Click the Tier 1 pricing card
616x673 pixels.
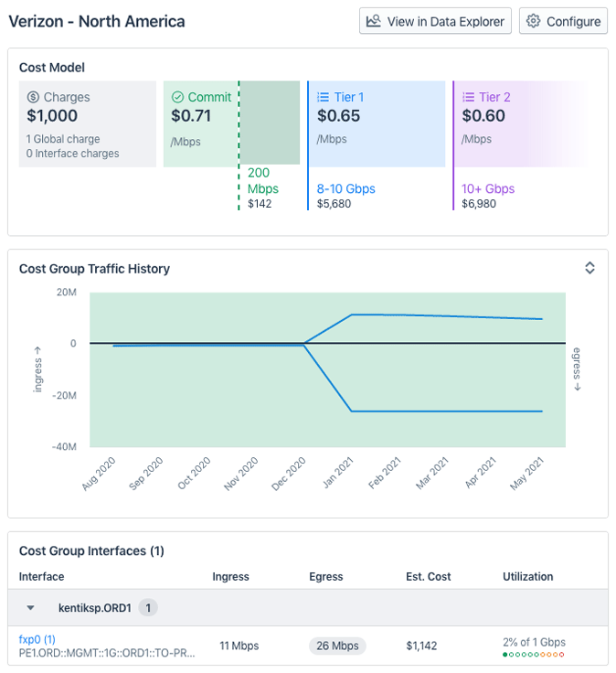pos(376,123)
